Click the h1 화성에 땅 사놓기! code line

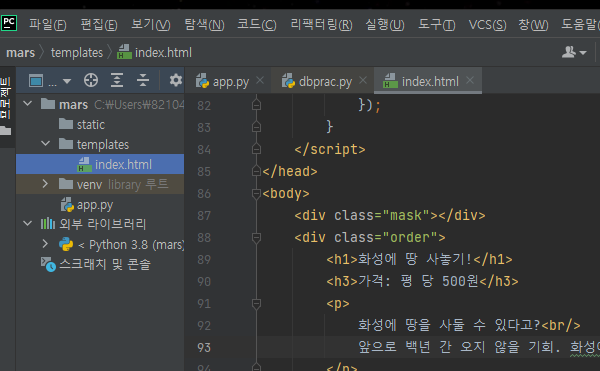point(419,259)
